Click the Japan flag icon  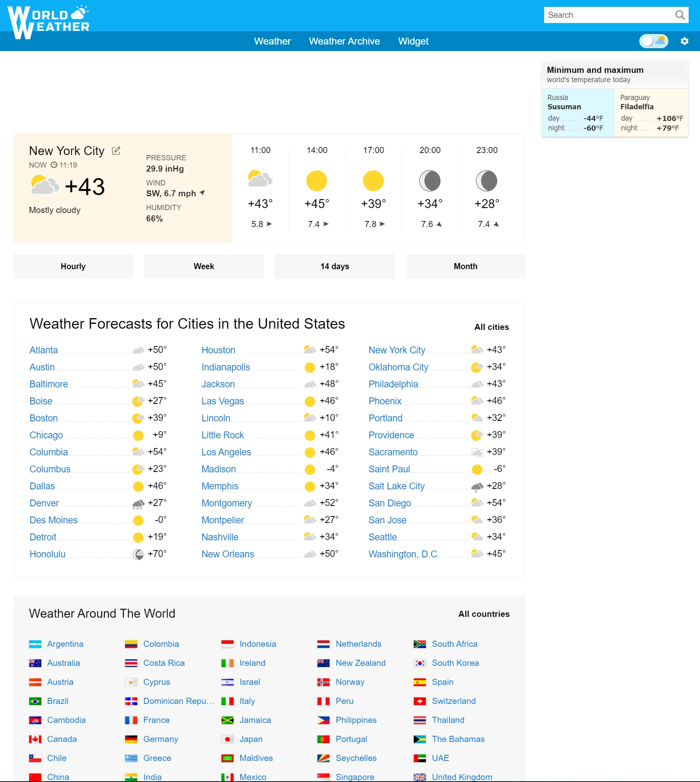pos(228,739)
